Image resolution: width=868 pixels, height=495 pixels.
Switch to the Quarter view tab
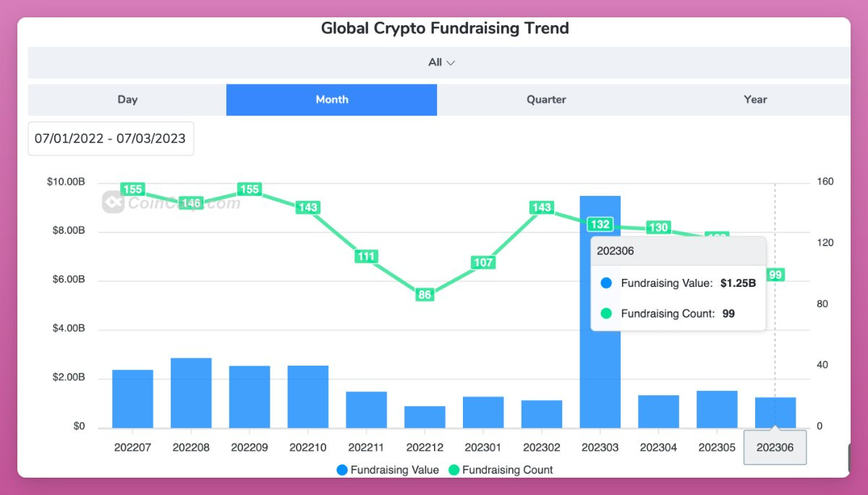546,99
